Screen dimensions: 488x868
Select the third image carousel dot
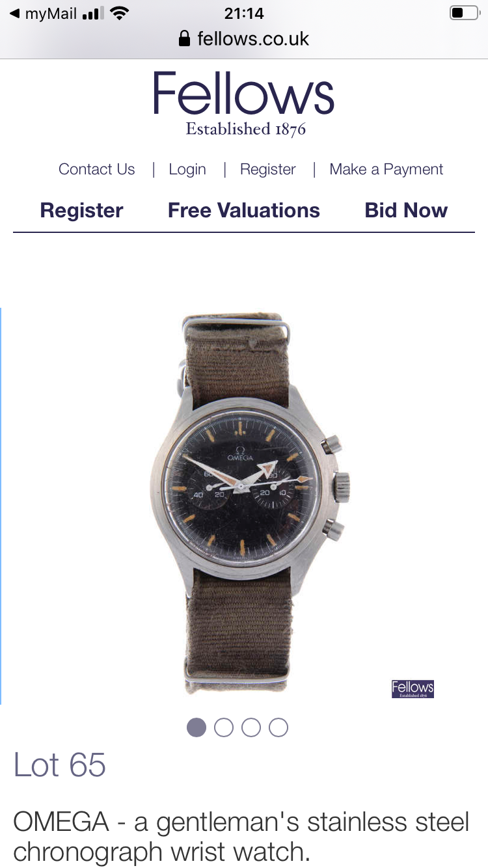(x=251, y=727)
